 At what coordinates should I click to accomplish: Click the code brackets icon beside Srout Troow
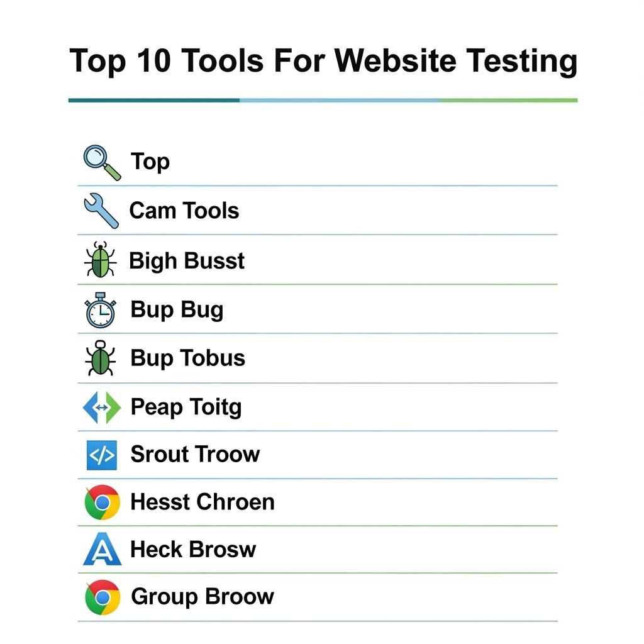101,455
